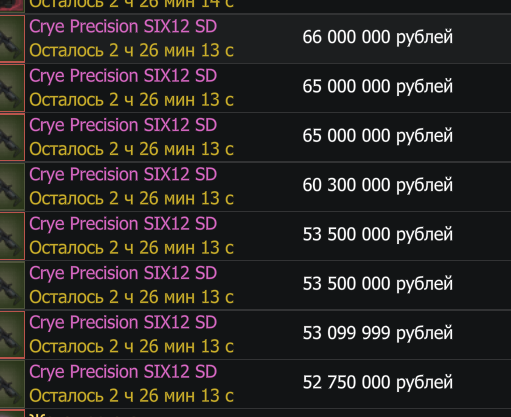The width and height of the screenshot is (511, 417).
Task: Select the 52 750 000 рублей price
Action: point(378,383)
